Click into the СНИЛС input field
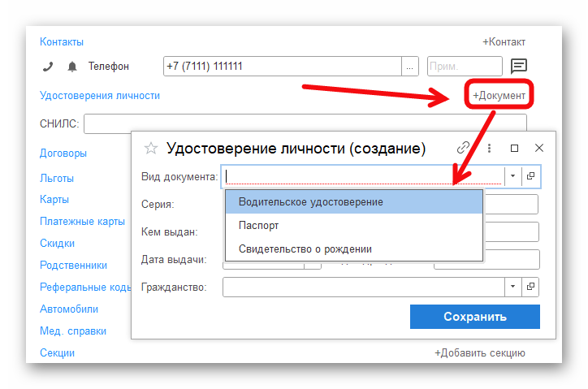The image size is (588, 389). (x=305, y=123)
